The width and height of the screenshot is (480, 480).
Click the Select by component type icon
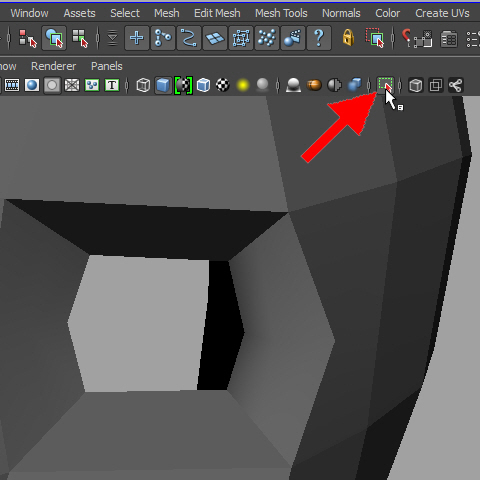80,38
